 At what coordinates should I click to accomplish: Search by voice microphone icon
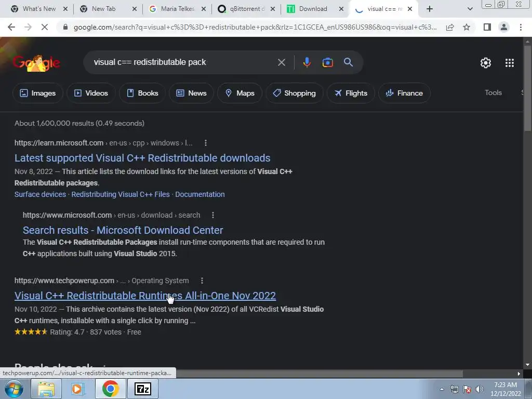point(307,62)
